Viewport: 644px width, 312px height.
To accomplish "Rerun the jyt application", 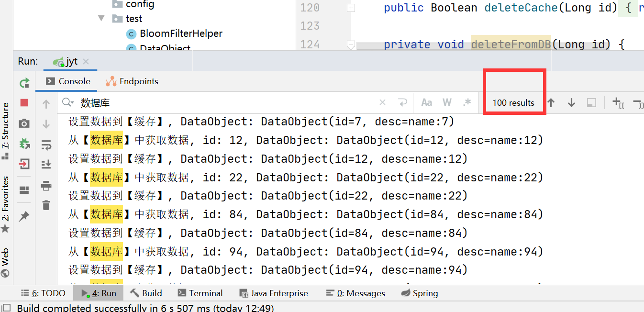I will pos(24,83).
